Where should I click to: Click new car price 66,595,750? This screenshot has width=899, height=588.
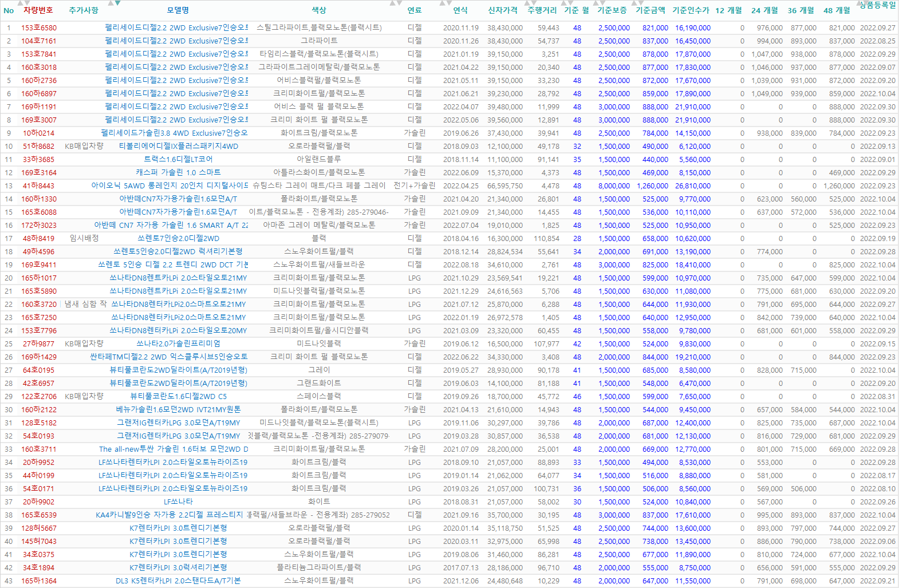pos(505,186)
